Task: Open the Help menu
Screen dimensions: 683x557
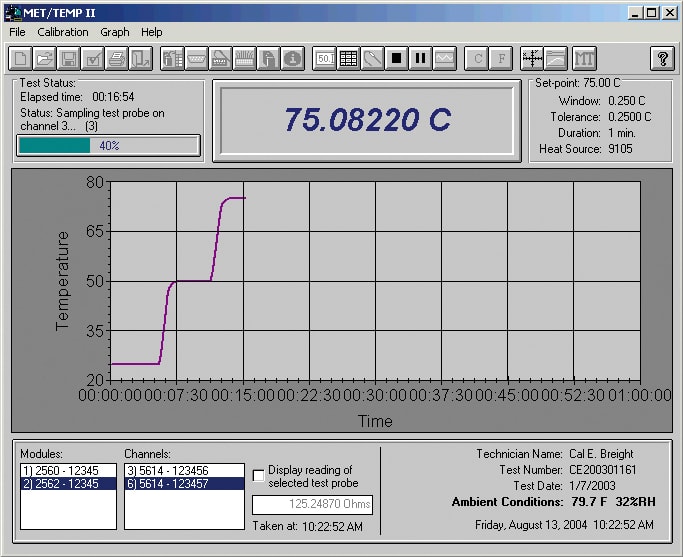Action: (152, 32)
